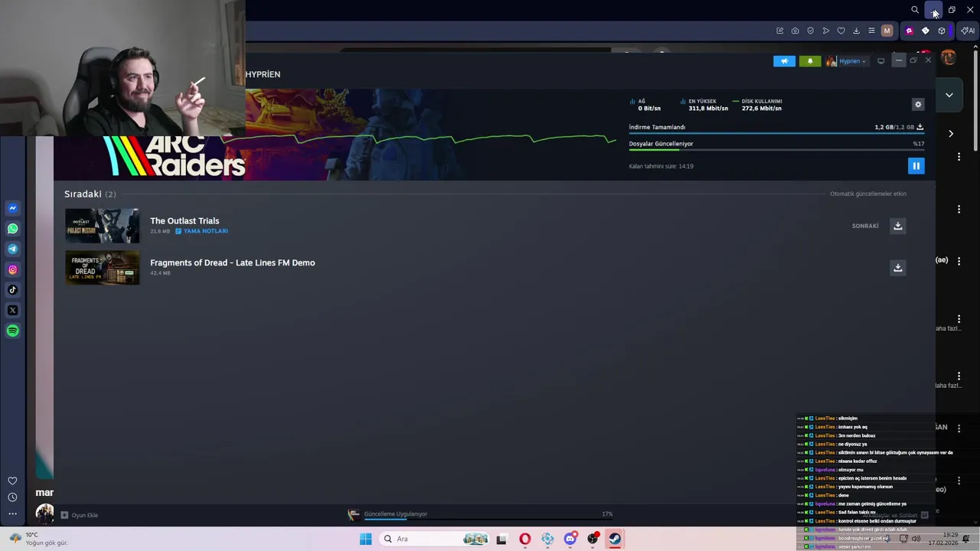
Task: Open Fragments of Dread - Late Lines FM Demo title
Action: tap(233, 262)
